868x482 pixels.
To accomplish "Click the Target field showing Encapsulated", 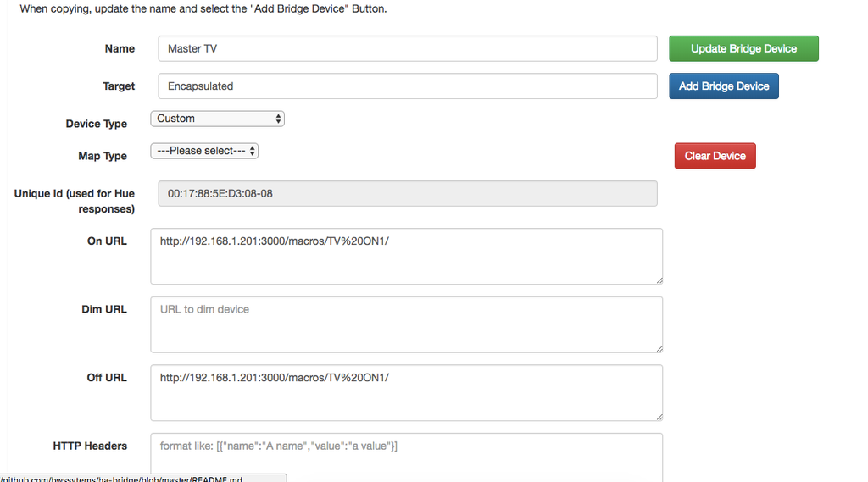I will coord(407,86).
